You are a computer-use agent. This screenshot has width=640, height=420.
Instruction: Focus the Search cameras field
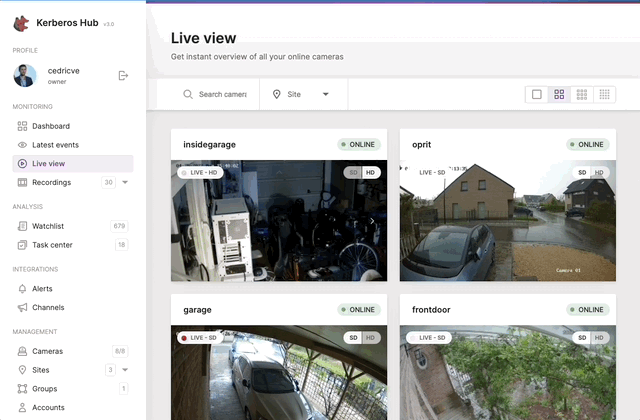point(222,94)
